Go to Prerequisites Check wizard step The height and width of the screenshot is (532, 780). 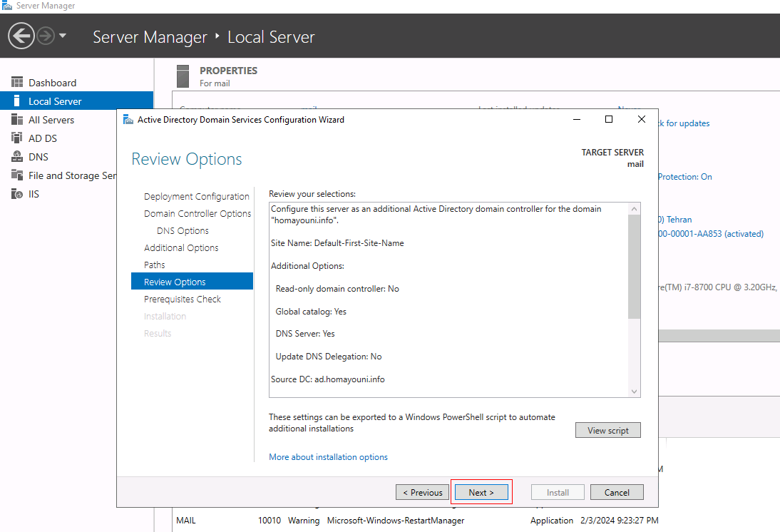[x=182, y=299]
